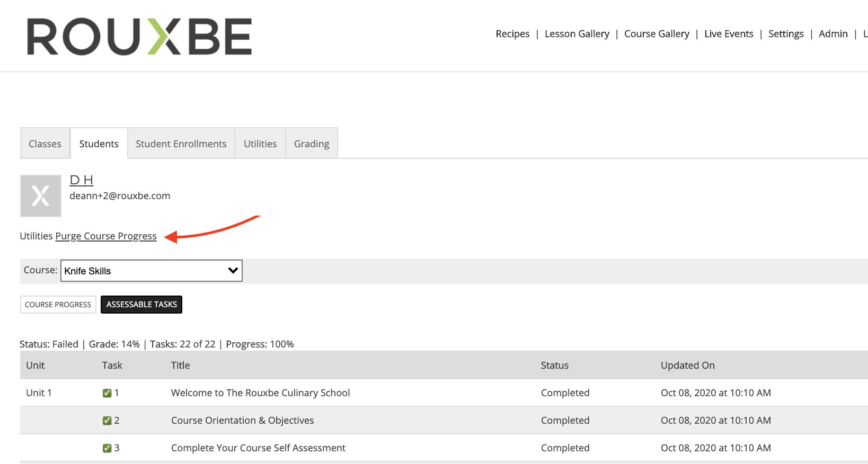
Task: Go to the Utilities tab
Action: pyautogui.click(x=260, y=144)
